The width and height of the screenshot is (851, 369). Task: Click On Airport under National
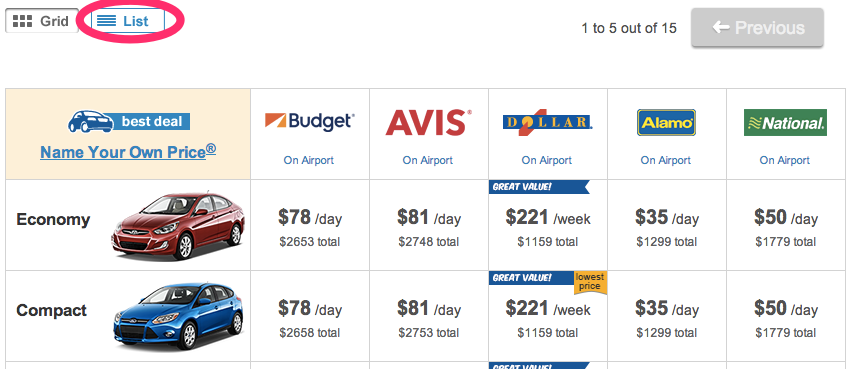pos(785,160)
